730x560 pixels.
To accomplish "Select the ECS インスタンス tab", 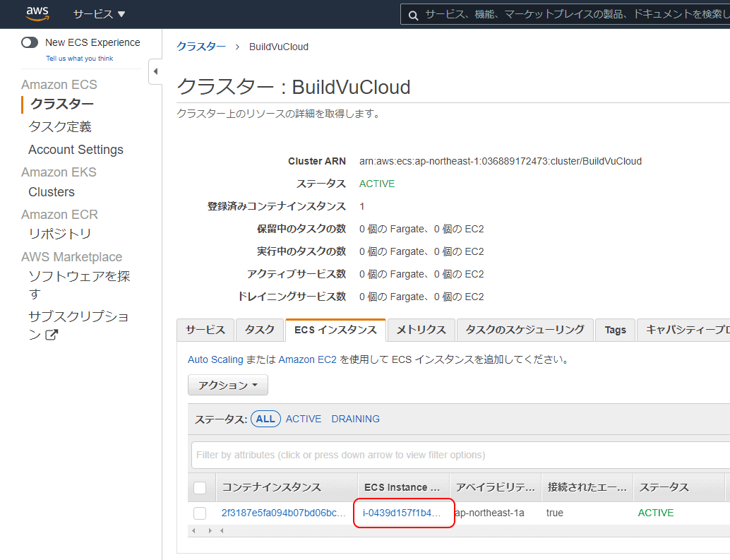I will [x=335, y=330].
